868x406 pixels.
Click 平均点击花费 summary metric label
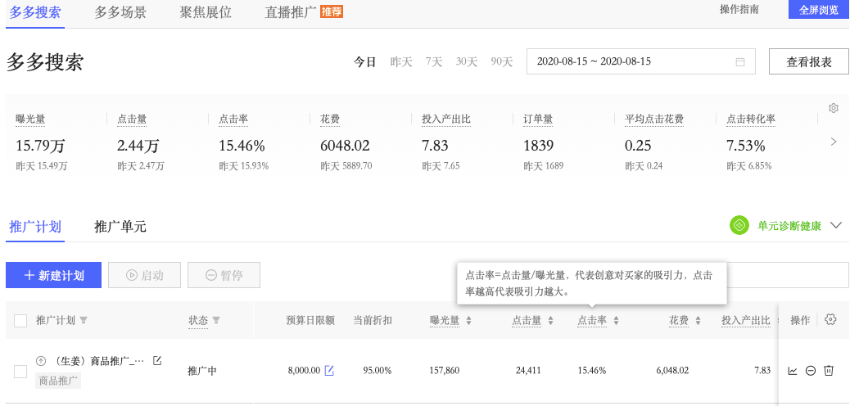pyautogui.click(x=654, y=119)
